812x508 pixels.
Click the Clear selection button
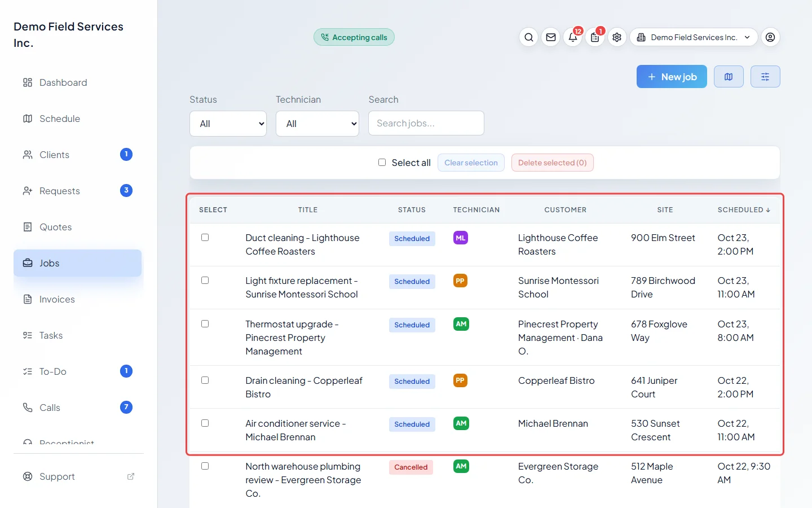[471, 163]
